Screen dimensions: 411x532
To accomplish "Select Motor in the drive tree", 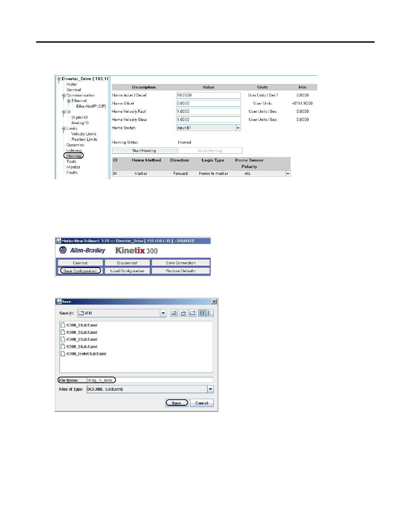I will [72, 84].
